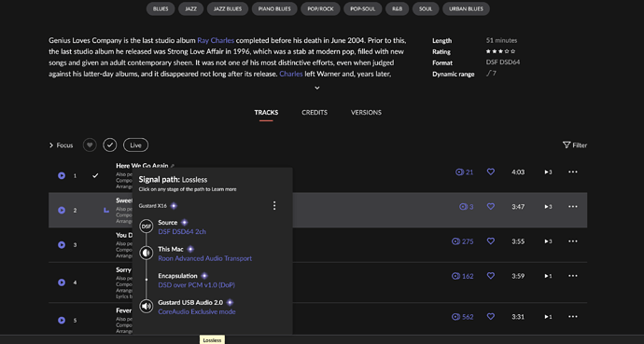644x344 pixels.
Task: Switch to the Credits tab
Action: (315, 113)
